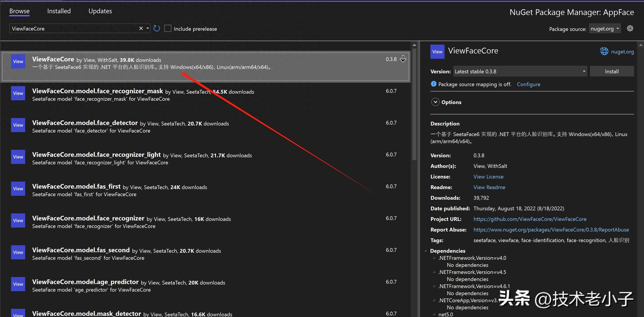Image resolution: width=644 pixels, height=317 pixels.
Task: Collapse the Dependencies tree
Action: pos(426,251)
